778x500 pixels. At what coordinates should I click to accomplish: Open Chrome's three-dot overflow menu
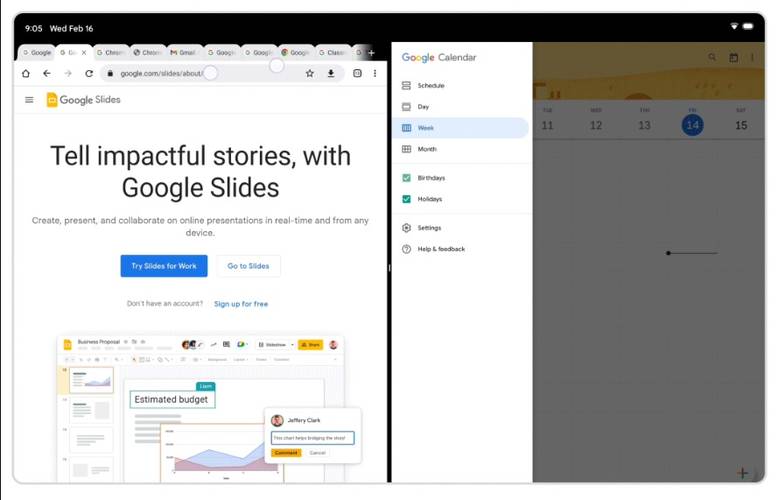(x=375, y=73)
